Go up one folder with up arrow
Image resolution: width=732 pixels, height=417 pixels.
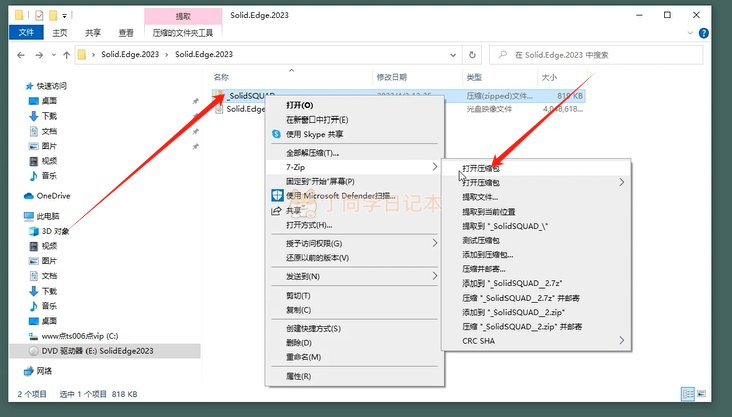point(66,54)
